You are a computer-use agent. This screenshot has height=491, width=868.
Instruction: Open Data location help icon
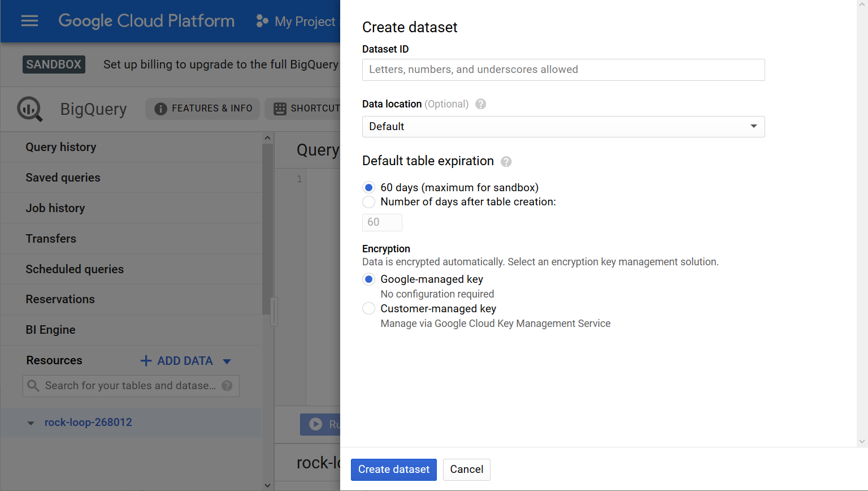[480, 104]
